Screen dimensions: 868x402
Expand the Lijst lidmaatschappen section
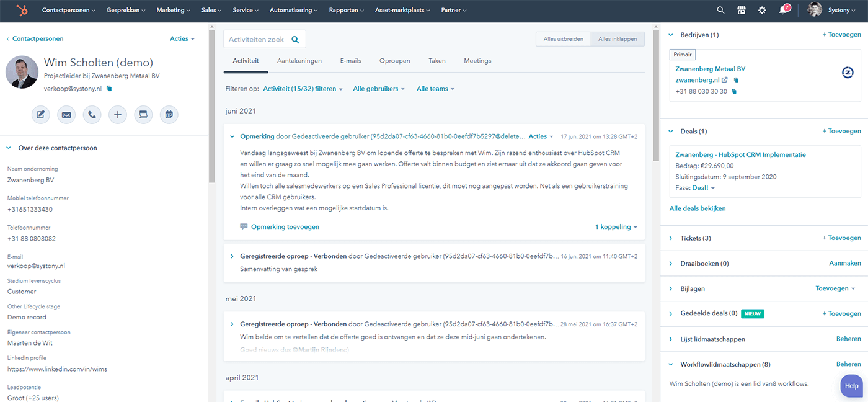point(671,339)
